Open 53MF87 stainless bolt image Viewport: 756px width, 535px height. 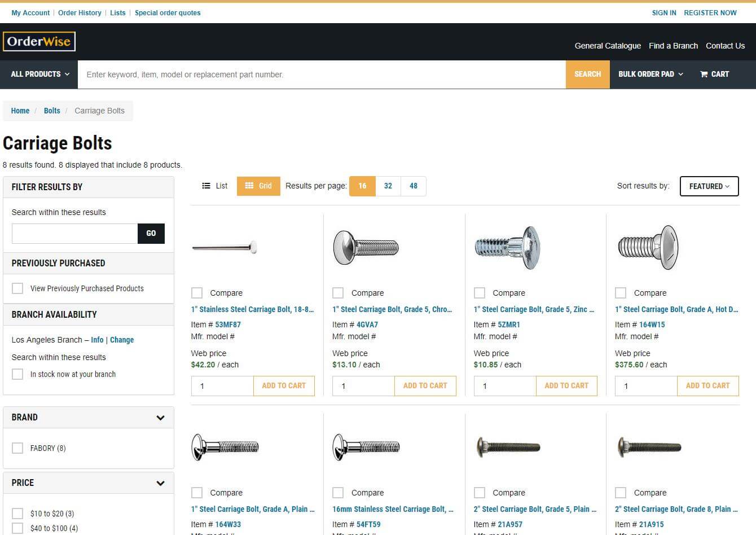pos(225,247)
